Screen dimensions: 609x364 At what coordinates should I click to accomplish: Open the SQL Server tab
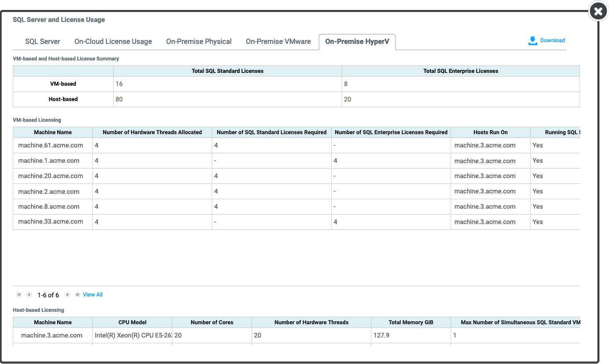coord(43,41)
